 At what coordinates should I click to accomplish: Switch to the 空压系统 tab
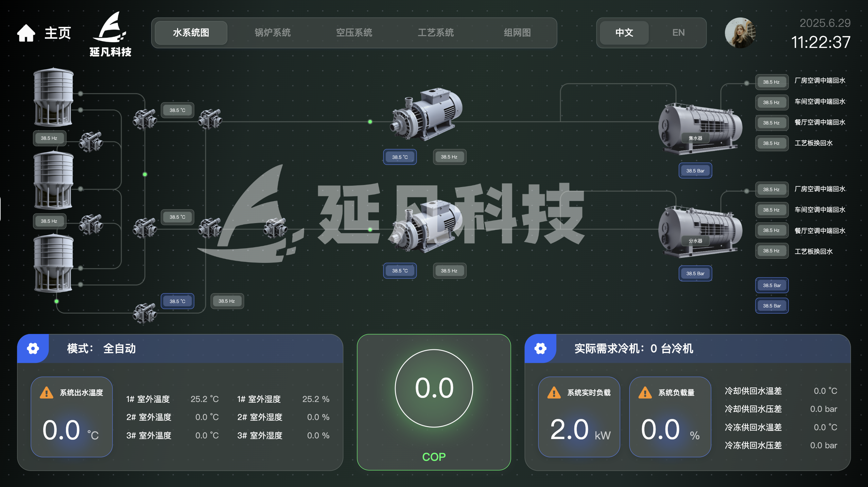pyautogui.click(x=354, y=33)
